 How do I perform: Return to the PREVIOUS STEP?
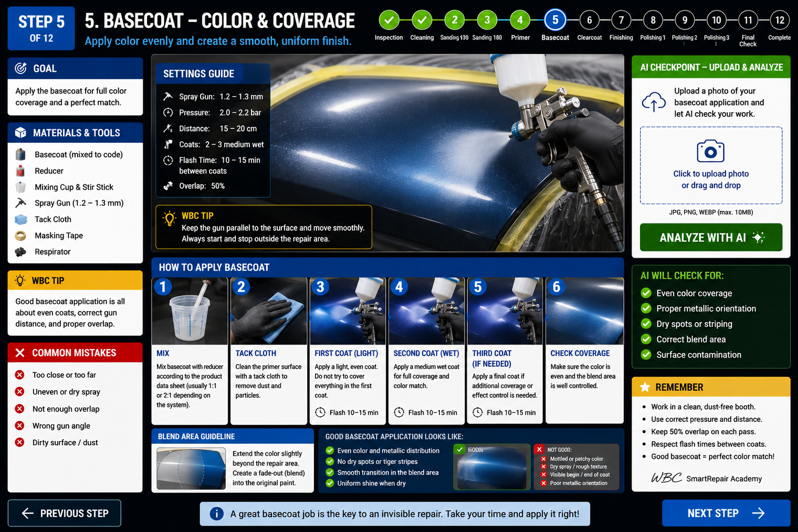64,513
